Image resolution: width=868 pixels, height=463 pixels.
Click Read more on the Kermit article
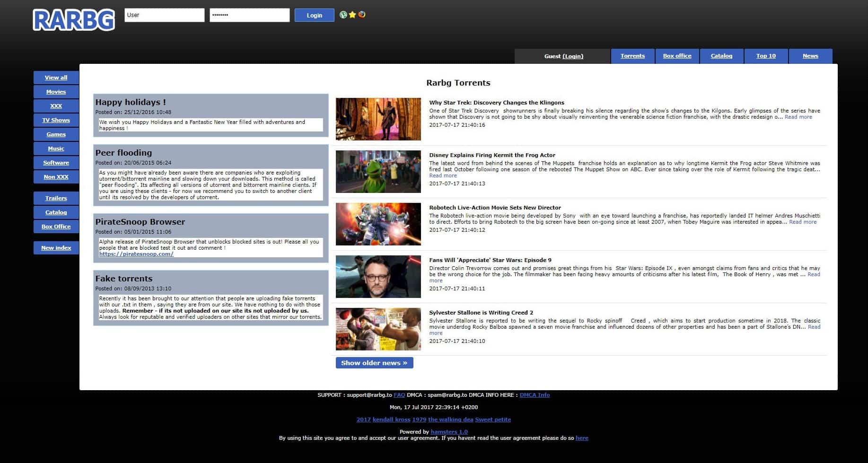click(443, 175)
